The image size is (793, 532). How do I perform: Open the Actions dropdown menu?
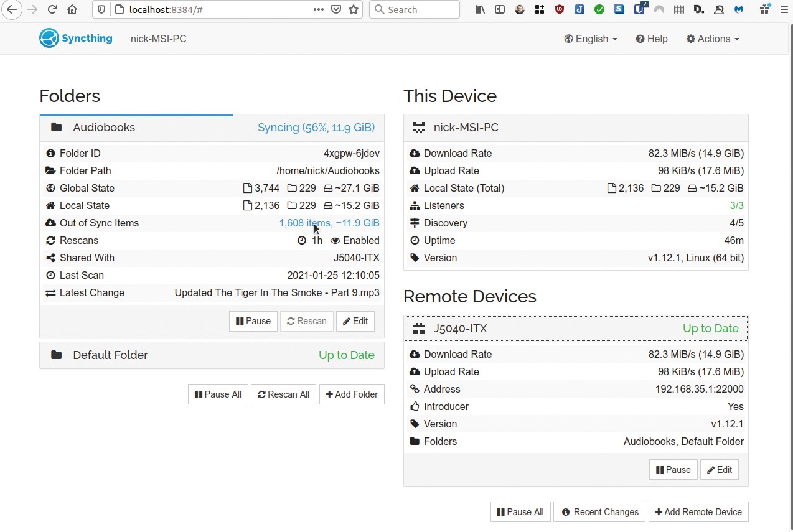[x=713, y=39]
